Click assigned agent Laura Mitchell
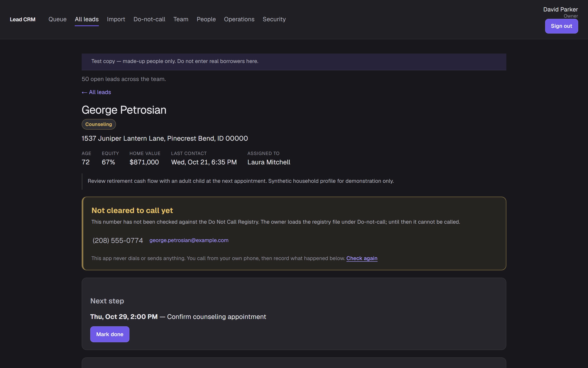The height and width of the screenshot is (368, 588). tap(269, 162)
